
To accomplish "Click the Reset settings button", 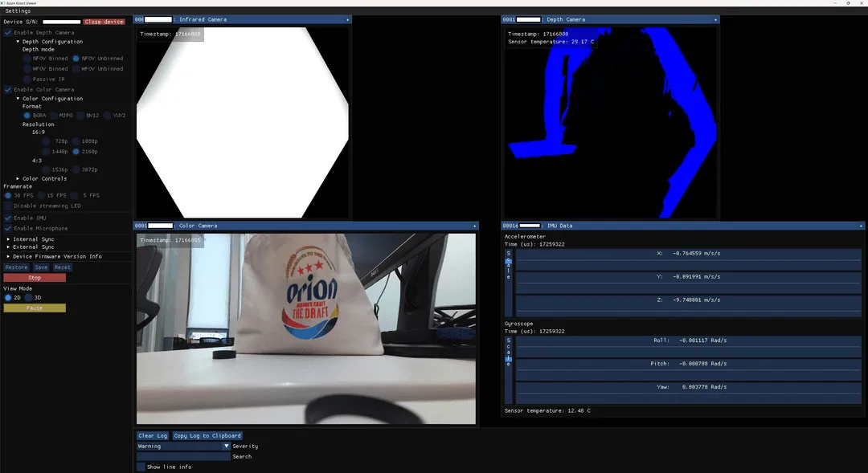I will tap(63, 267).
